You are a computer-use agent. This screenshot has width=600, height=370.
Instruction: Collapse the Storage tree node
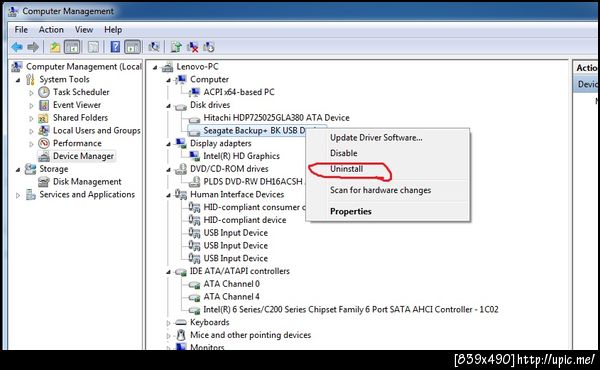click(18, 170)
